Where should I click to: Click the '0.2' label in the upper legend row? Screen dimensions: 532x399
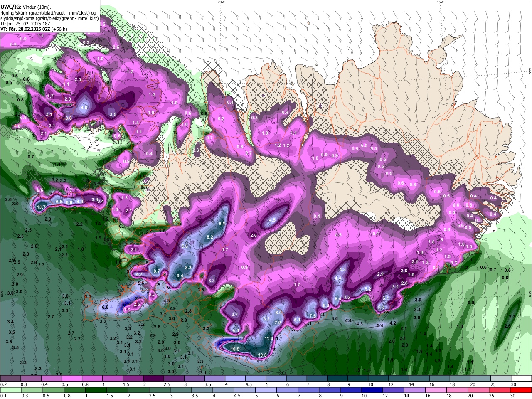[3, 384]
